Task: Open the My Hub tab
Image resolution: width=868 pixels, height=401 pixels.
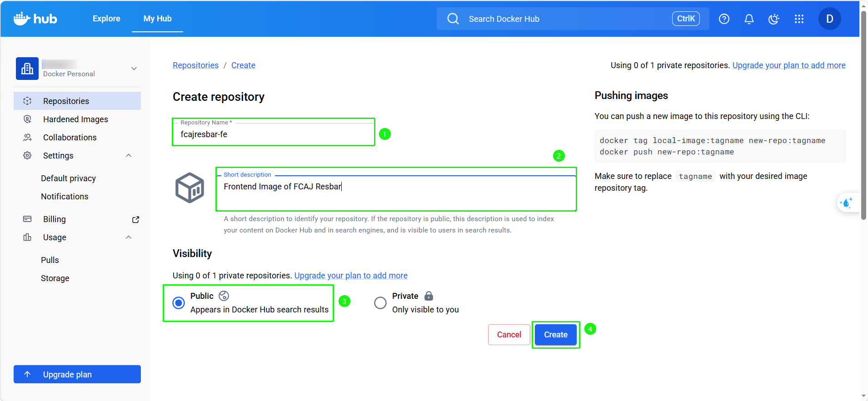Action: click(x=158, y=19)
